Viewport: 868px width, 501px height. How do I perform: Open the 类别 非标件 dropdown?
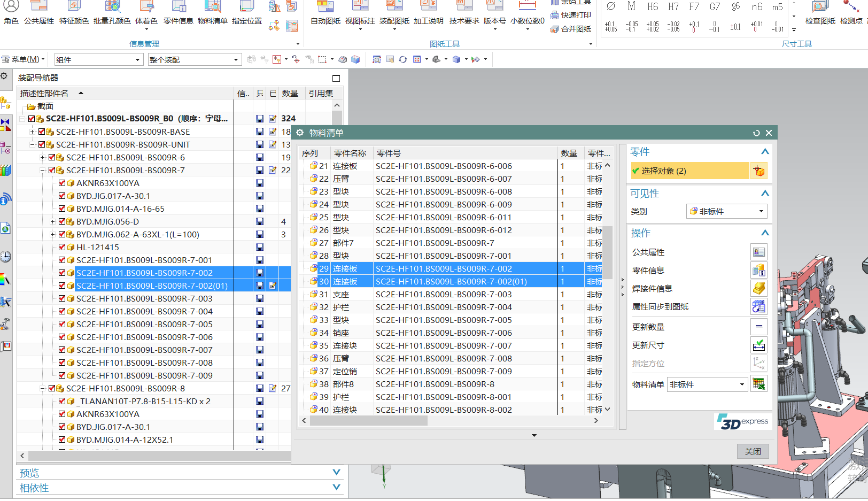[x=727, y=211]
